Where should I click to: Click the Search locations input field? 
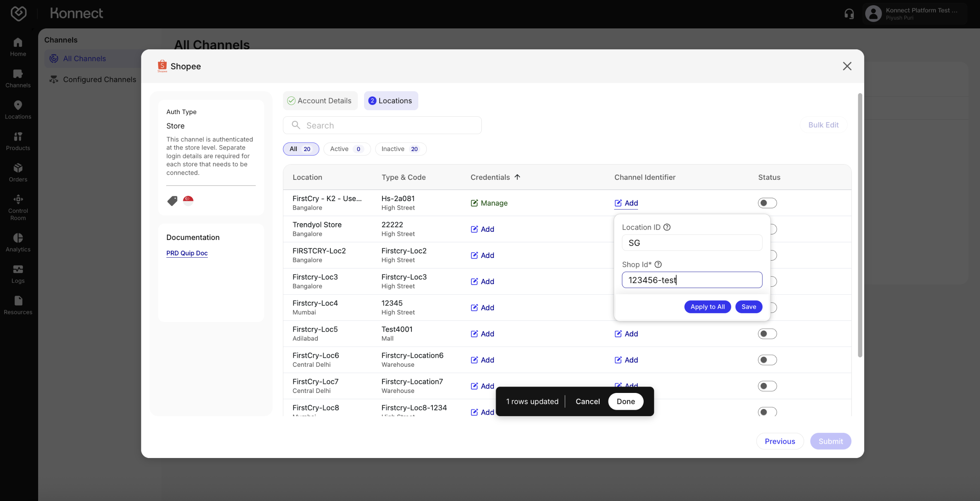382,125
